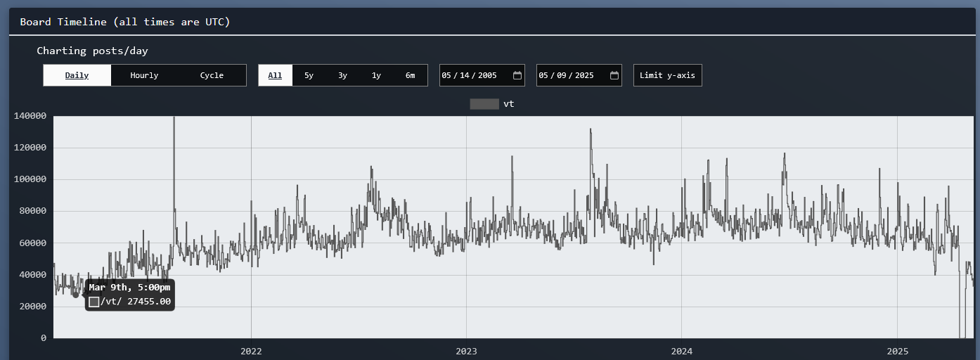Select the 6m time range
Image resolution: width=980 pixels, height=360 pixels.
pyautogui.click(x=410, y=75)
